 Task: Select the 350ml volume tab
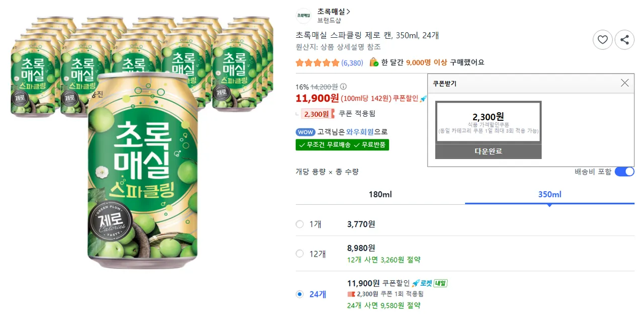[549, 194]
